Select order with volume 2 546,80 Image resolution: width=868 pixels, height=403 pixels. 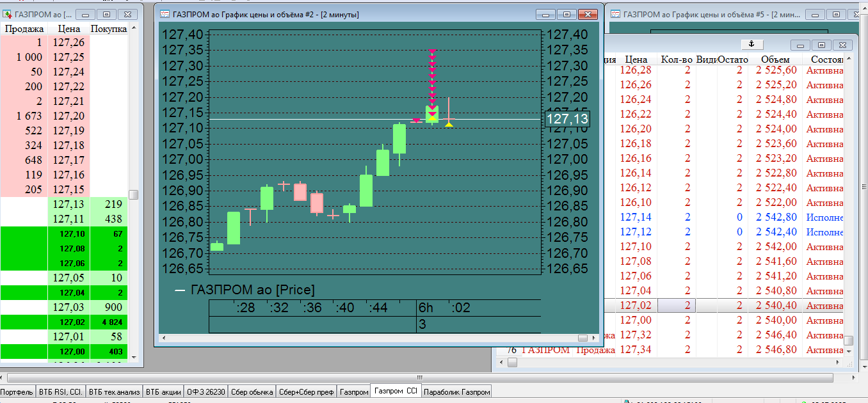(775, 349)
